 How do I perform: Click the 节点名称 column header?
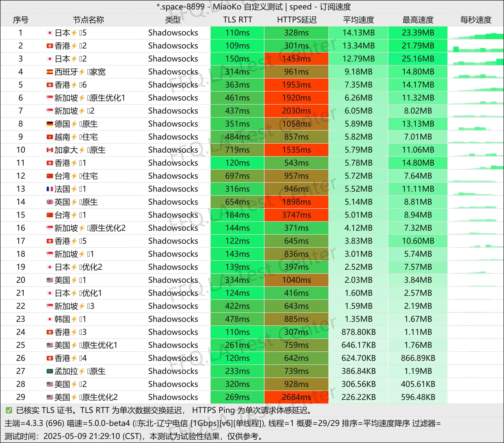pyautogui.click(x=88, y=20)
